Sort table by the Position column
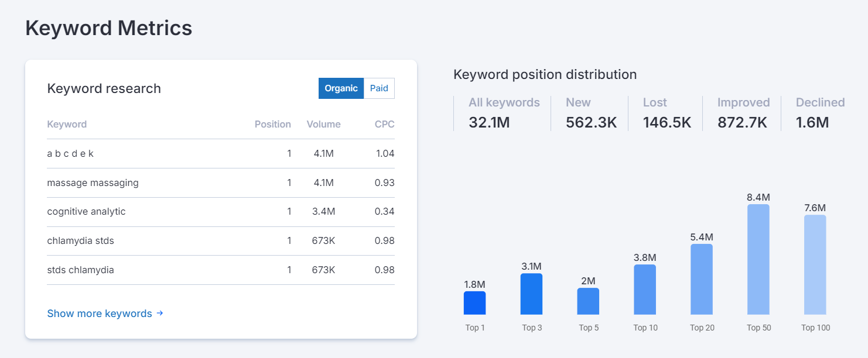 272,124
